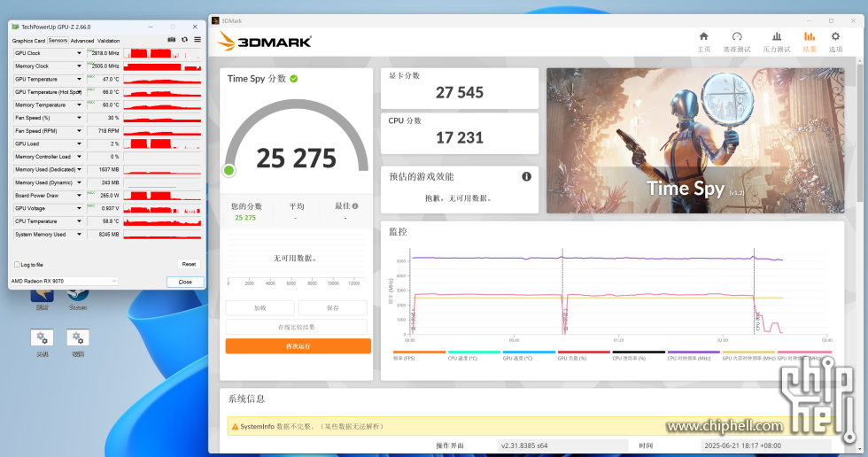Switch to Graphics Card tab in GPU-Z
Screen dimensions: 868x457
tap(28, 41)
